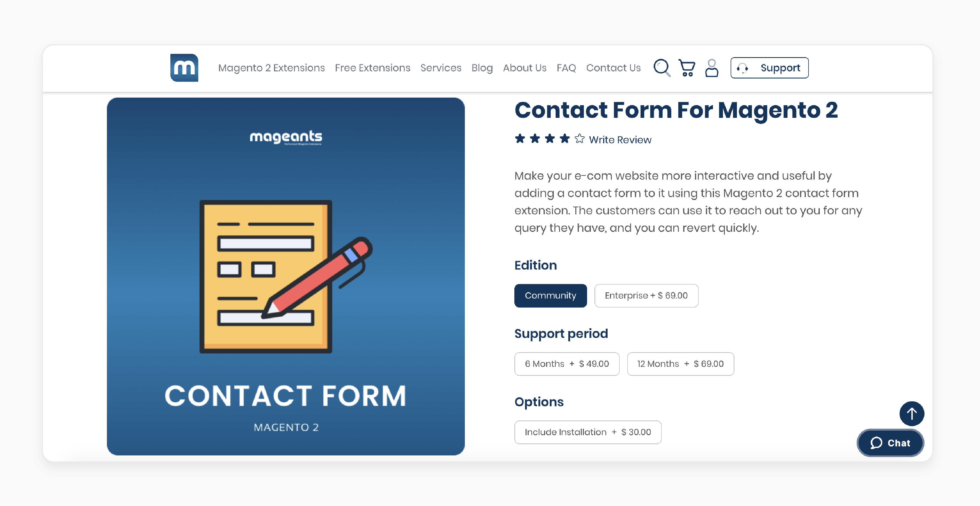Click the FAQ navigation link
The image size is (980, 506).
(x=566, y=67)
